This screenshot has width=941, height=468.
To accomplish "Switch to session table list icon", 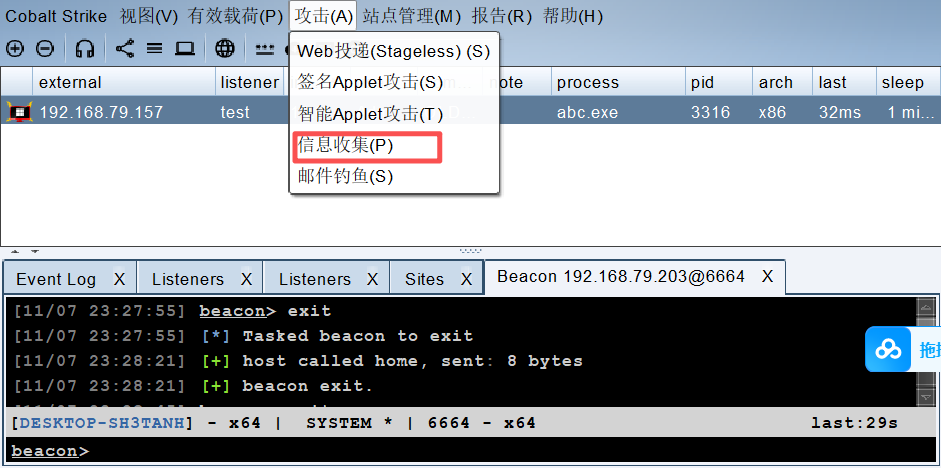I will [155, 49].
